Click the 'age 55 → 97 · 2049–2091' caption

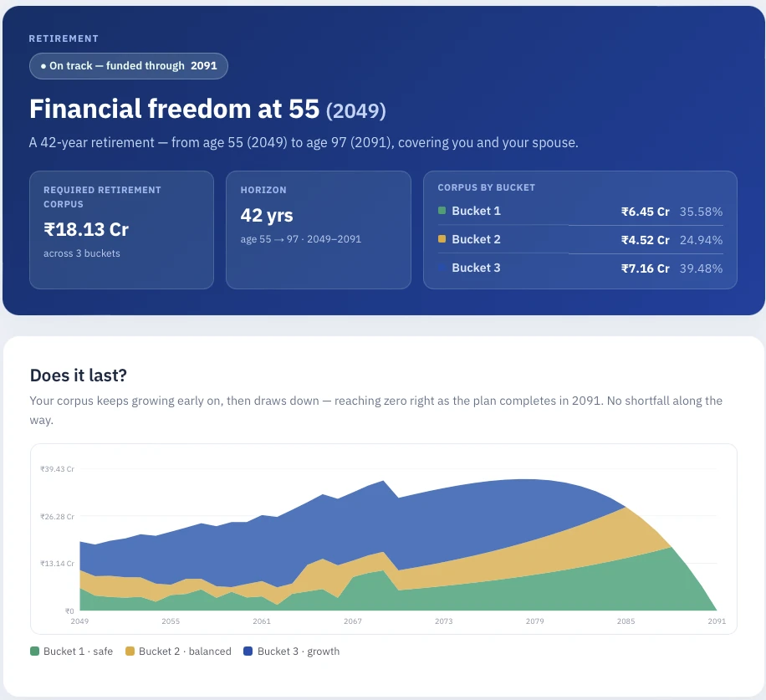tap(300, 239)
